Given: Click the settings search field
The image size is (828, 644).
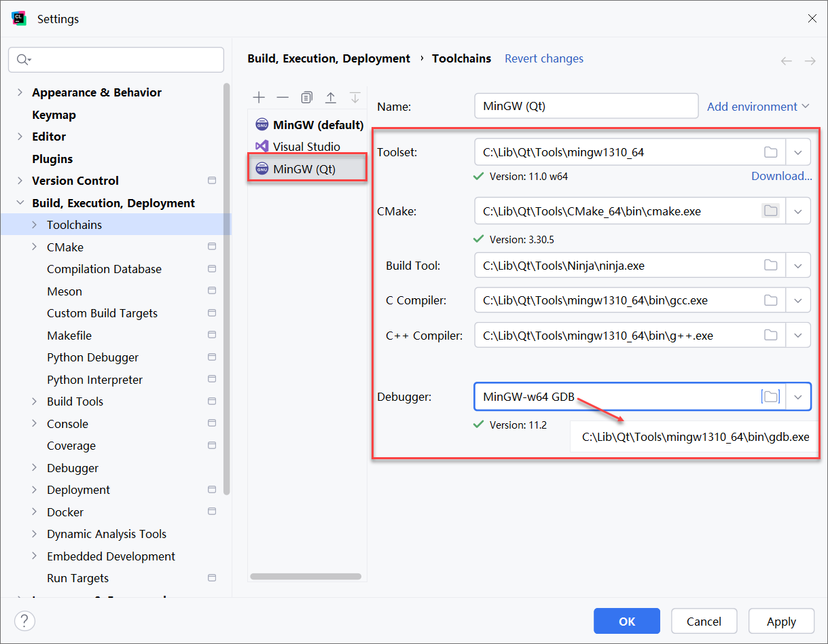Looking at the screenshot, I should coord(116,60).
